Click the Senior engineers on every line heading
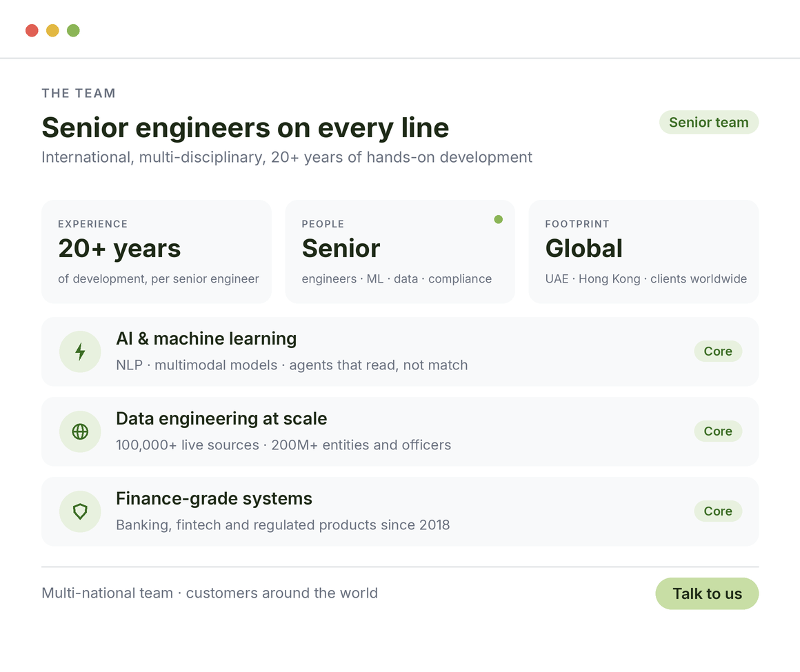800x672 pixels. [246, 128]
